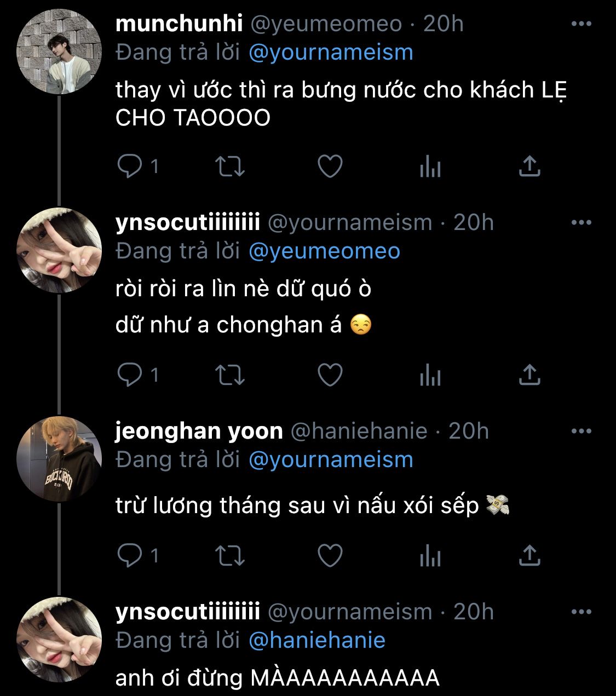The image size is (616, 696).
Task: Open jeonghan yoon's profile picture
Action: tap(59, 459)
